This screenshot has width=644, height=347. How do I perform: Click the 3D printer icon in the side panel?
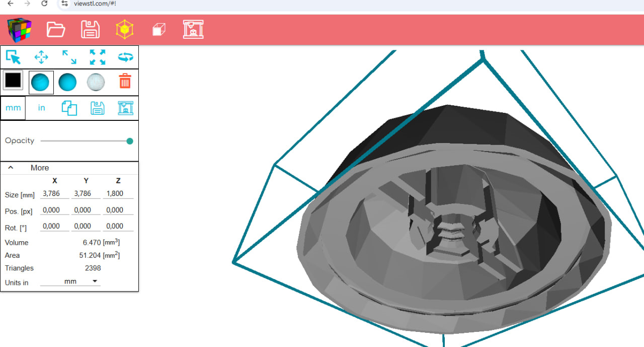point(125,108)
